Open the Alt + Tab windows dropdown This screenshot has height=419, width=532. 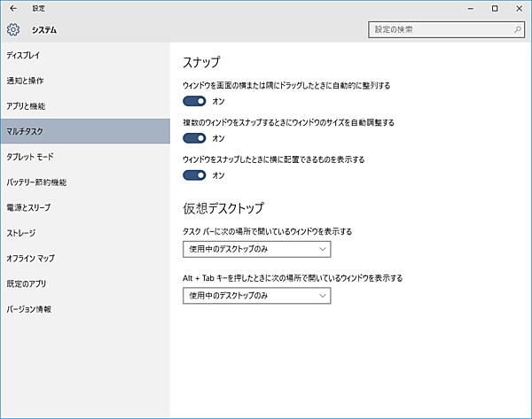[257, 296]
